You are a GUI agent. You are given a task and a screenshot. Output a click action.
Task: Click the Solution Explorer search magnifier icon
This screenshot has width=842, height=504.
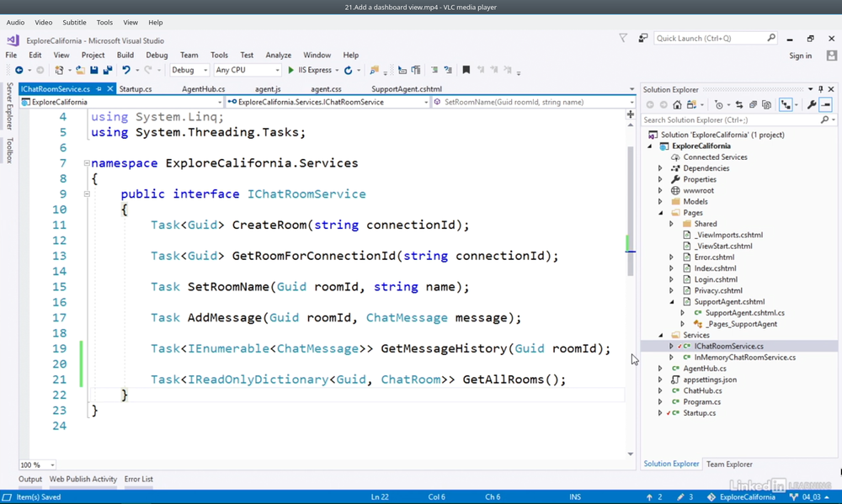825,120
